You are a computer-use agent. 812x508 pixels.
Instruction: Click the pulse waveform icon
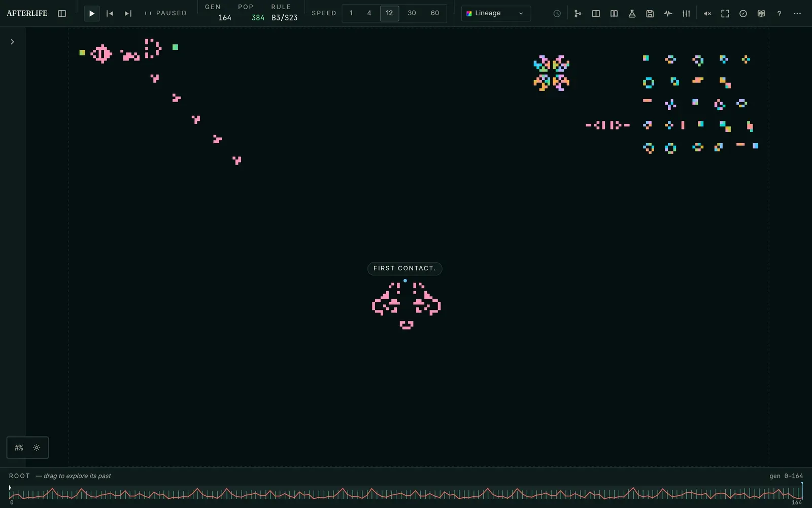(668, 14)
